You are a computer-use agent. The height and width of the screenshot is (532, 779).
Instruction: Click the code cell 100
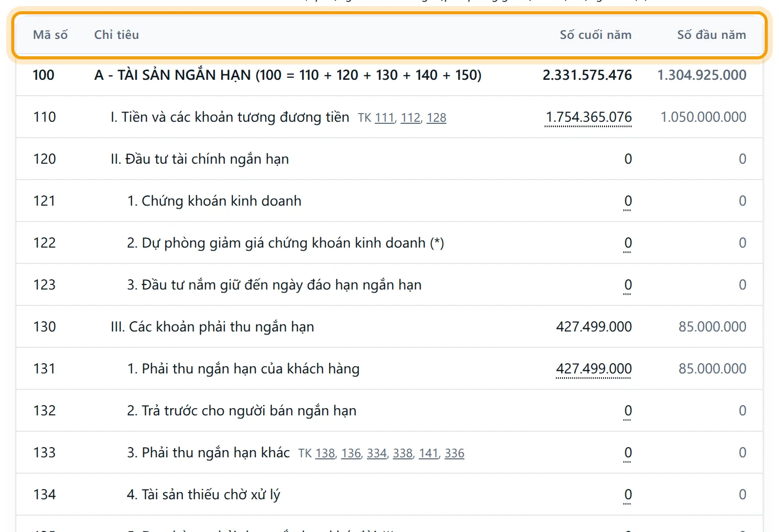pos(44,75)
